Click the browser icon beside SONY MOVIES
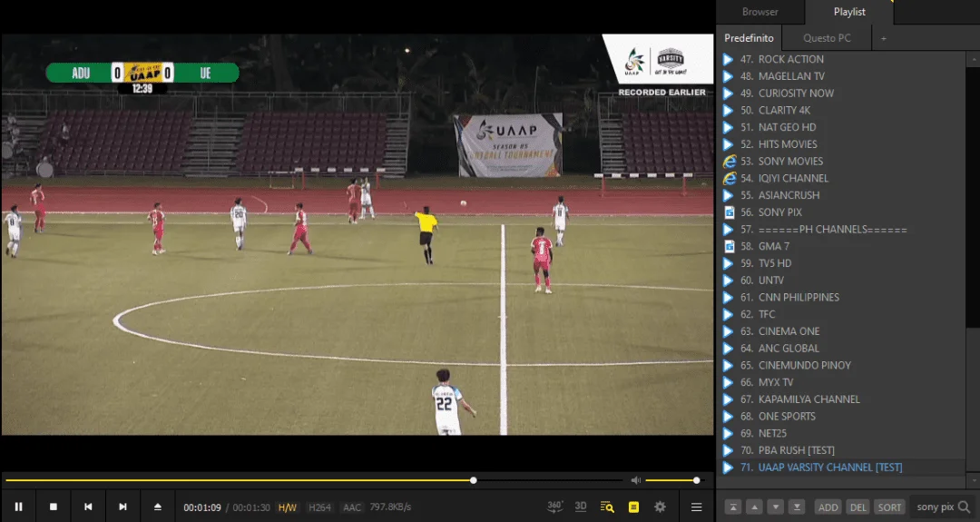Screen dimensions: 980x522 (x=729, y=162)
